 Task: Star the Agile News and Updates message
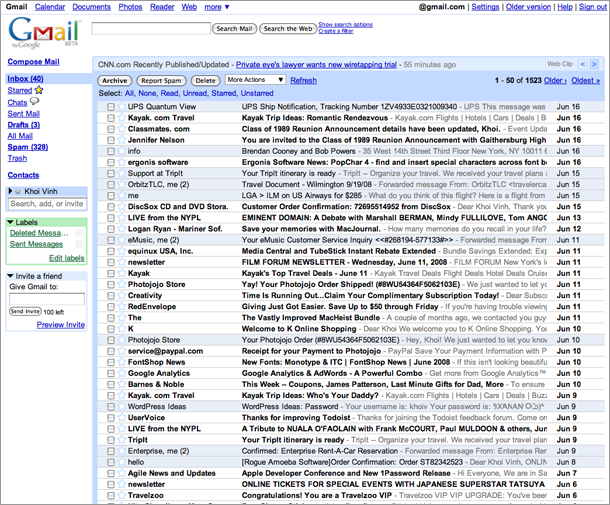122,473
